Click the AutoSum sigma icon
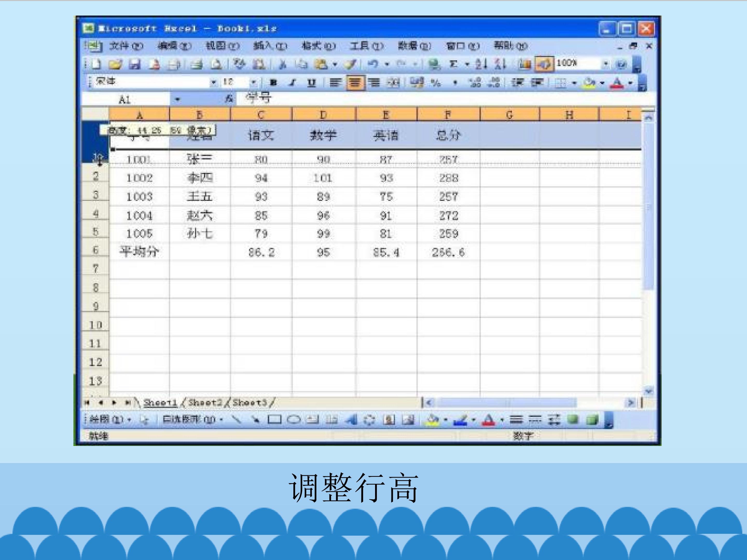The width and height of the screenshot is (747, 560). click(454, 64)
